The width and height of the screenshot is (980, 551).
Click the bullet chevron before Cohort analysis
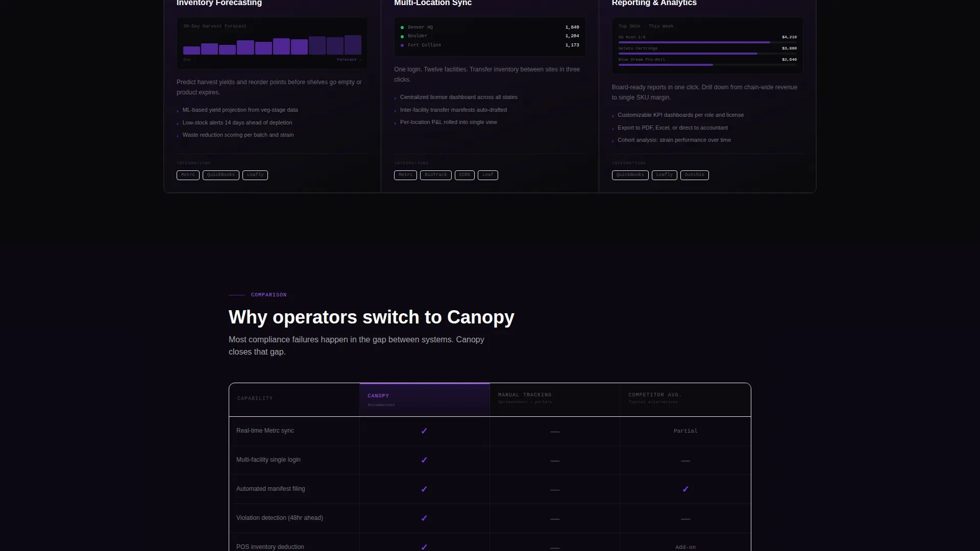tap(613, 141)
